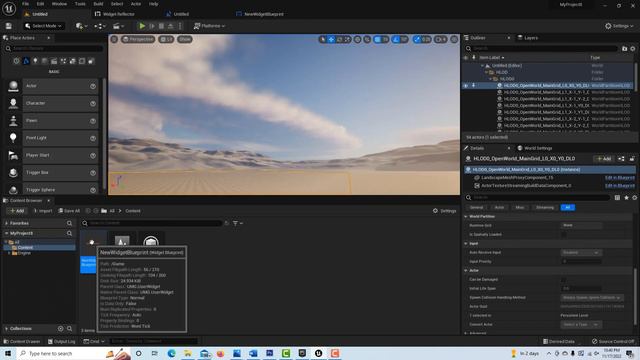
Task: Open the toolbar Settings dropdown in top right
Action: point(619,26)
